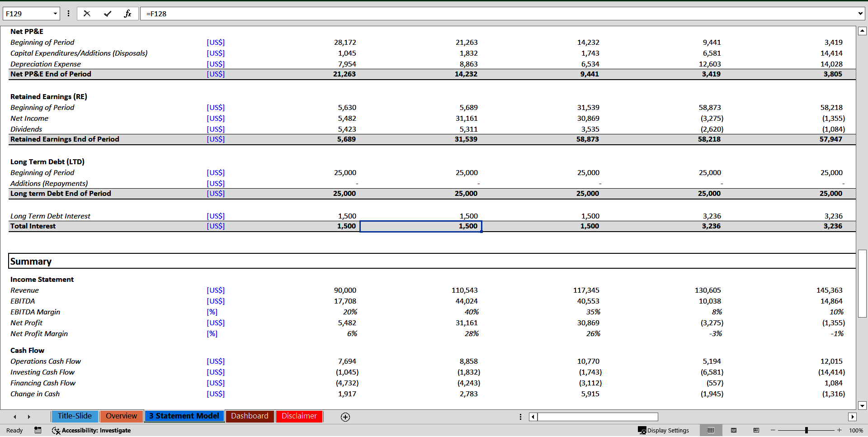Go to the previous sheet tab arrow
868x437 pixels.
(15, 417)
